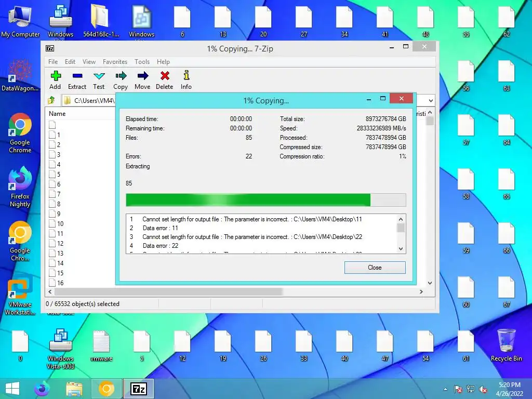Select file 1 in the 7-Zip list

[x=55, y=135]
